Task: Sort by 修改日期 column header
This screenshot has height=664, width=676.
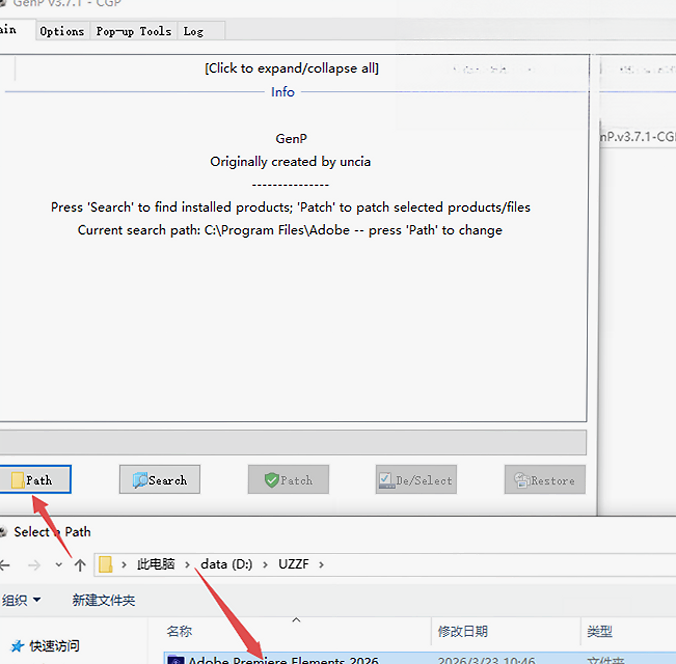Action: click(506, 631)
